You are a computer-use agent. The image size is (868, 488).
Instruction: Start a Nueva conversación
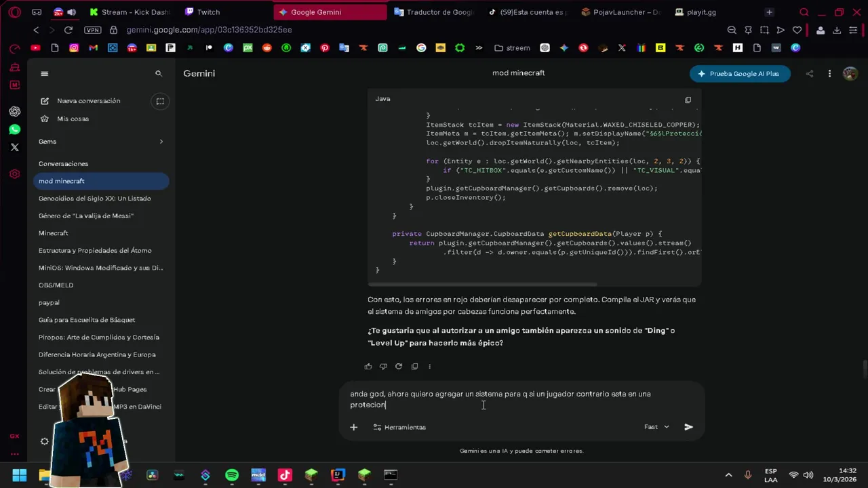point(88,101)
